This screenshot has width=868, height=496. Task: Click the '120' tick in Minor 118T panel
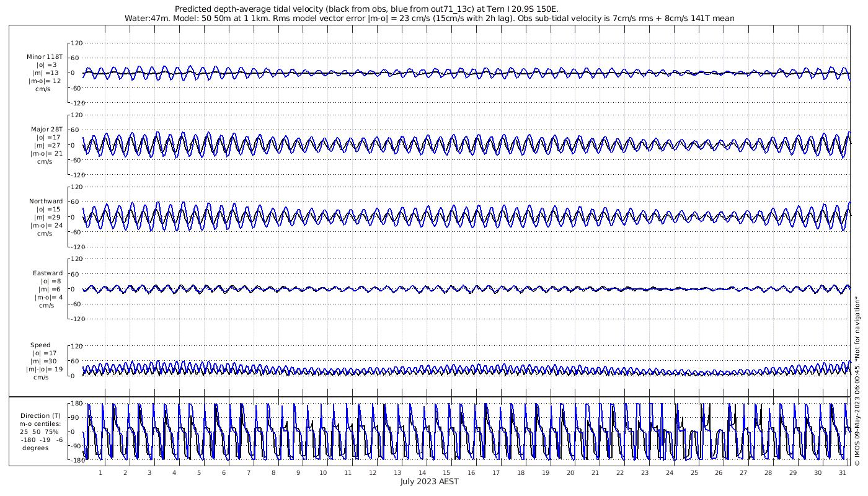click(x=77, y=43)
